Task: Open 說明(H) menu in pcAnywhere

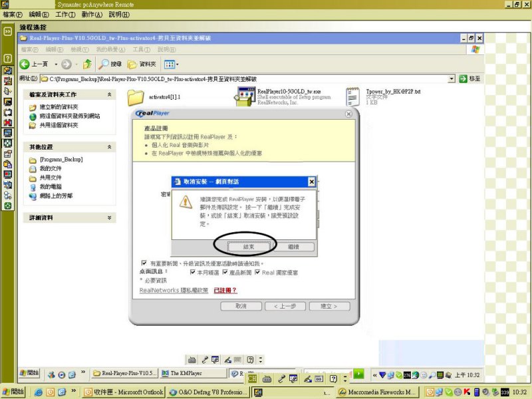Action: tap(119, 15)
